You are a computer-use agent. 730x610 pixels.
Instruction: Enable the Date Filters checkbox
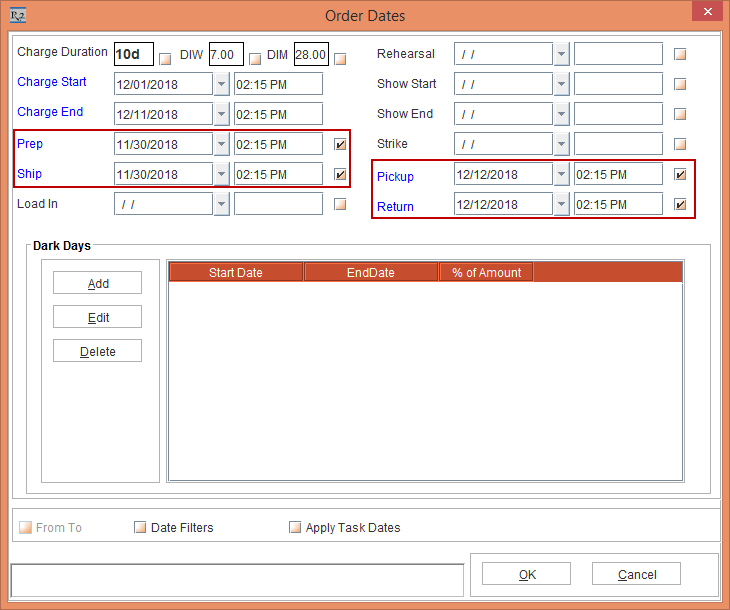140,527
